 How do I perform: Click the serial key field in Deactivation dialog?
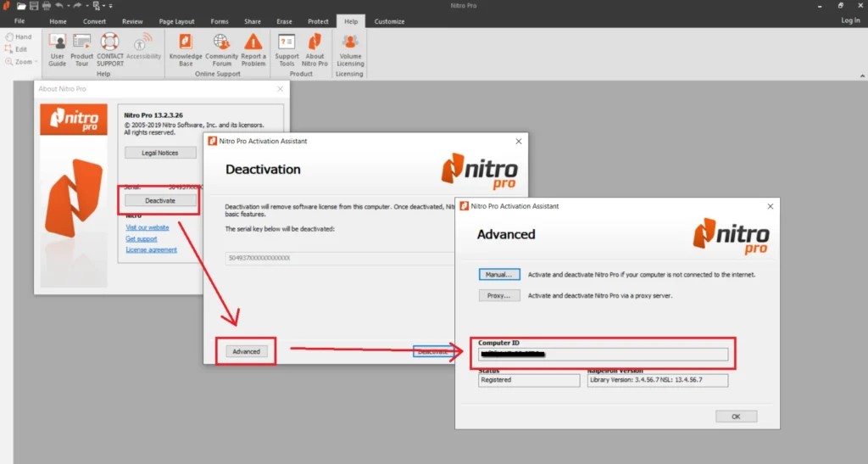(x=340, y=258)
